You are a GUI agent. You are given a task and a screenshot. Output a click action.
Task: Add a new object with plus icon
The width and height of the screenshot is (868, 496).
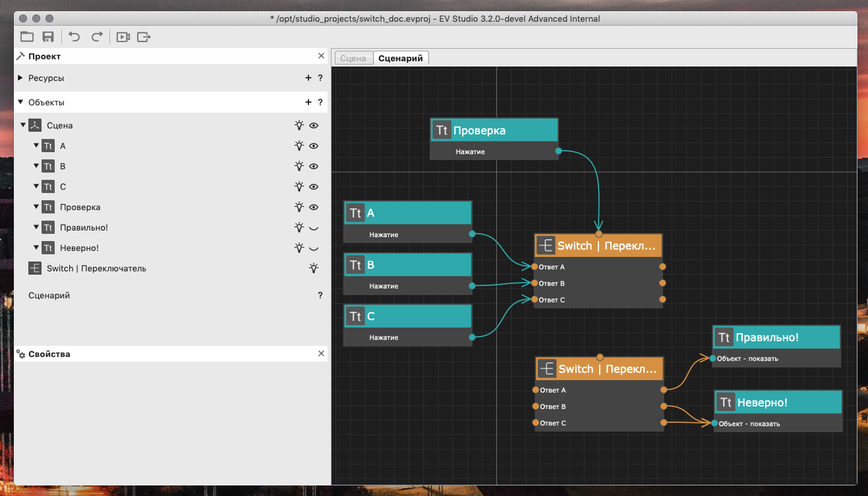308,102
